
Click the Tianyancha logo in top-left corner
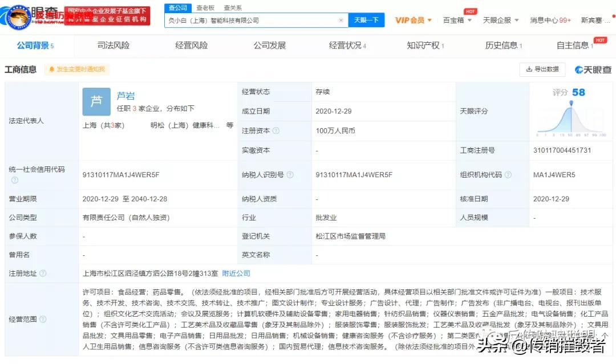[x=23, y=17]
